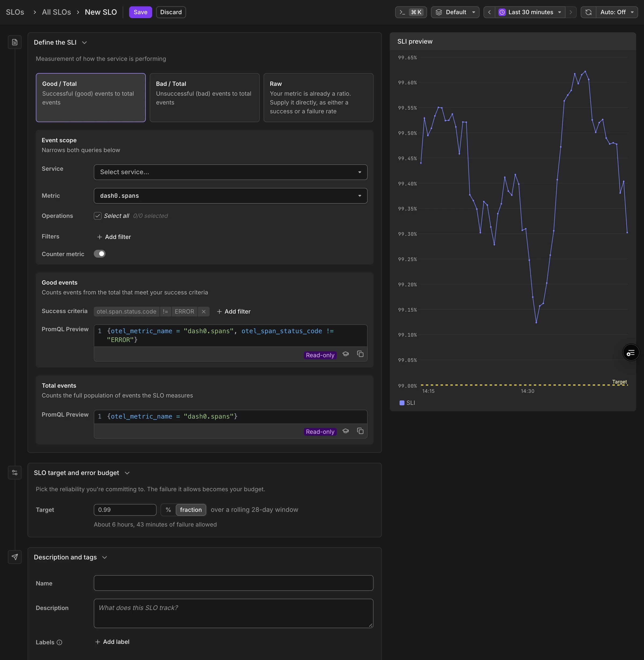644x660 pixels.
Task: Copy the Good events PromQL query
Action: pyautogui.click(x=360, y=354)
